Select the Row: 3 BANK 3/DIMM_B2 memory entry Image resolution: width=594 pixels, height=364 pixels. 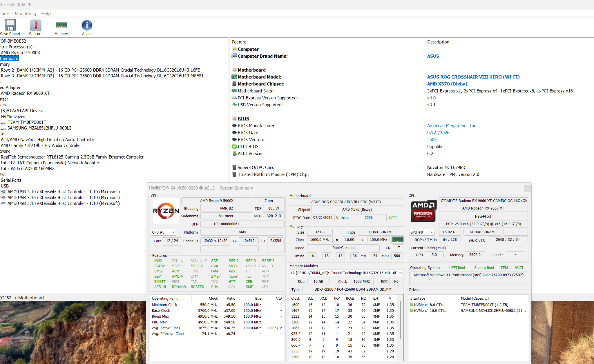coord(102,76)
